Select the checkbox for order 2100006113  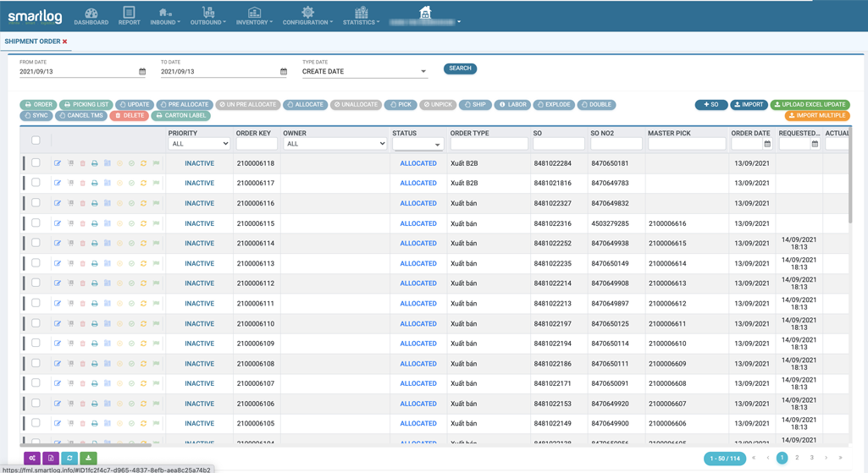pyautogui.click(x=36, y=263)
